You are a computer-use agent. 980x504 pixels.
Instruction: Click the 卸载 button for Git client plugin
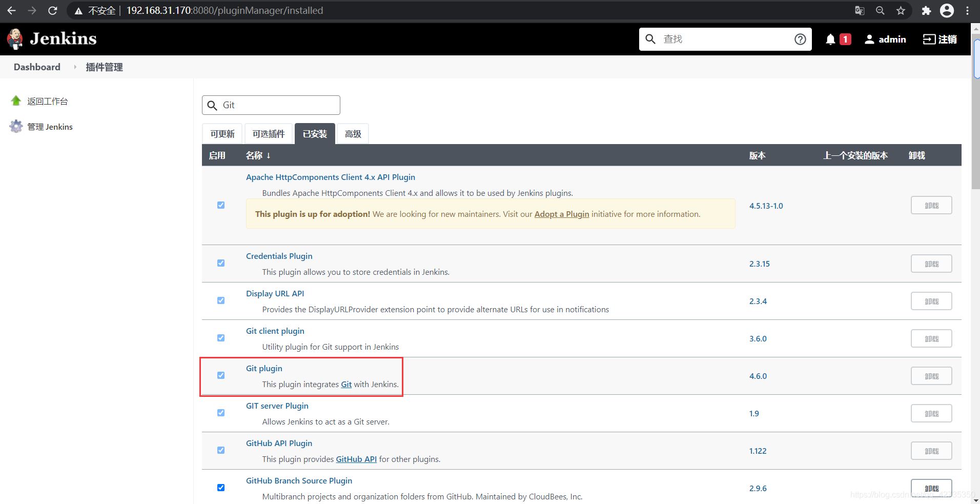pyautogui.click(x=931, y=338)
